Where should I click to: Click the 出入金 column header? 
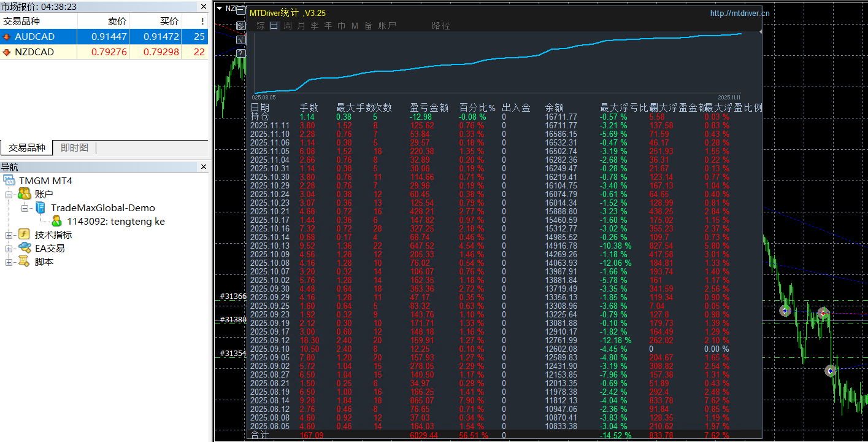[516, 108]
